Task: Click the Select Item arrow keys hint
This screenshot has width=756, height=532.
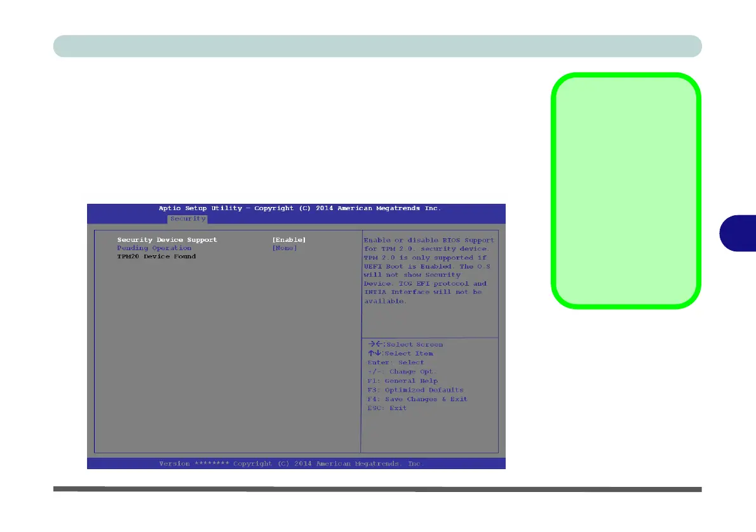Action: point(401,353)
